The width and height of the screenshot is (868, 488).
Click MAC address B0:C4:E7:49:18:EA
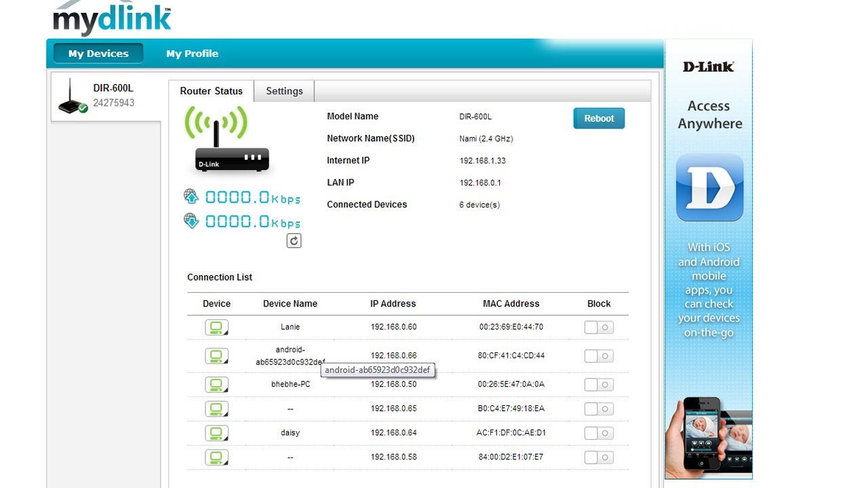point(511,408)
